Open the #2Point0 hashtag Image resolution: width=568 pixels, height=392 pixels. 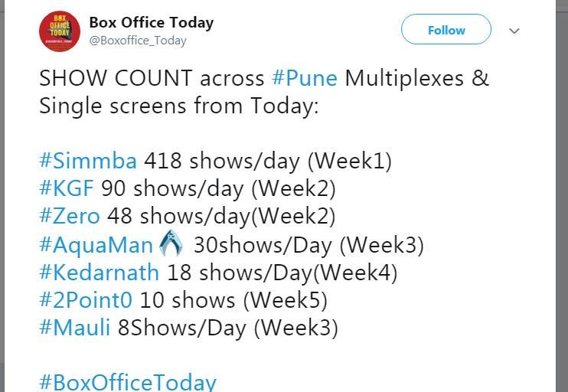[86, 300]
